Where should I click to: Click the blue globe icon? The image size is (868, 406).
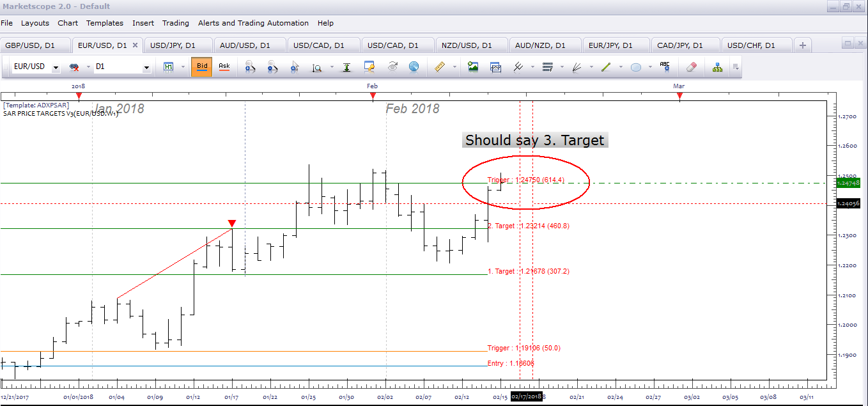pos(414,66)
